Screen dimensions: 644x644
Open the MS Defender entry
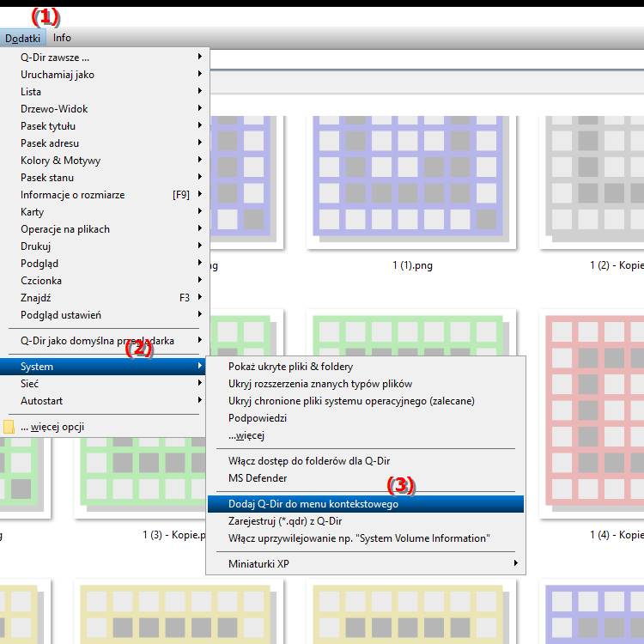coord(366,478)
